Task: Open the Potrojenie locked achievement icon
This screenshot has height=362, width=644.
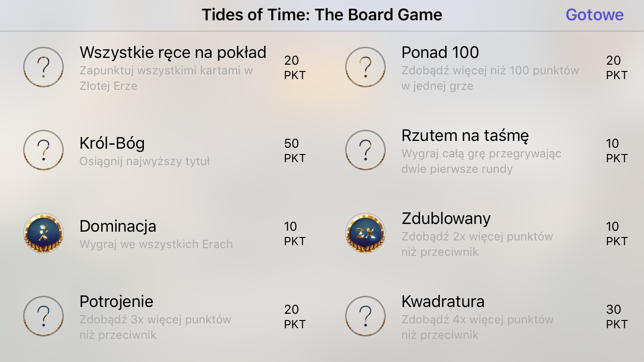Action: pyautogui.click(x=43, y=316)
